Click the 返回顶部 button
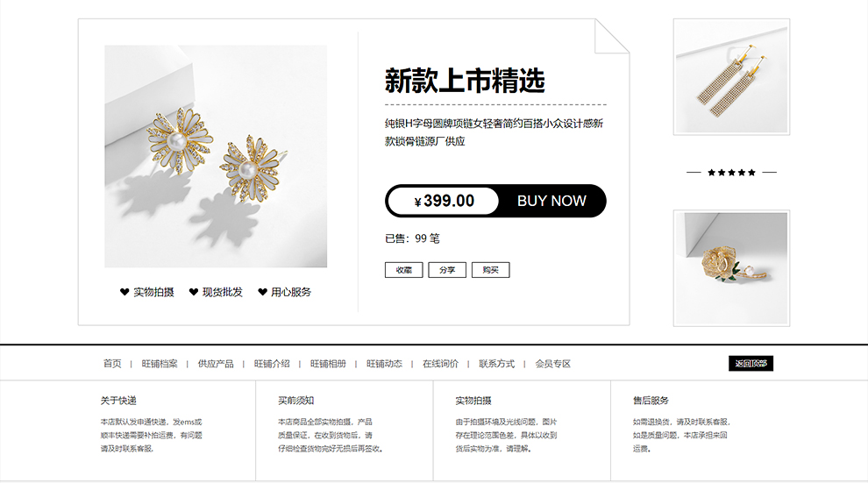The width and height of the screenshot is (868, 483). click(x=751, y=364)
